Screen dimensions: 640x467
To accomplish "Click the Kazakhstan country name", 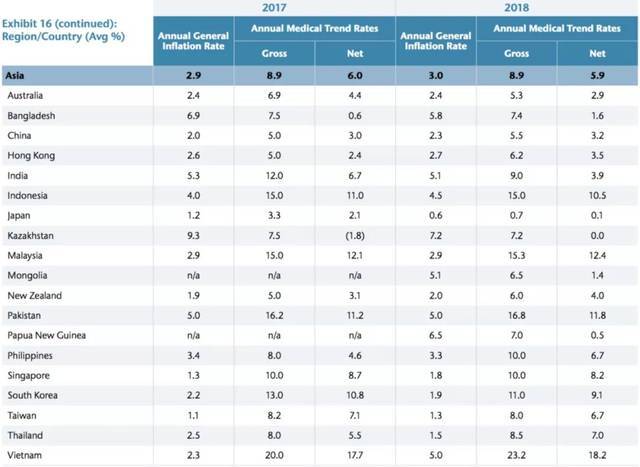I will 31,234.
